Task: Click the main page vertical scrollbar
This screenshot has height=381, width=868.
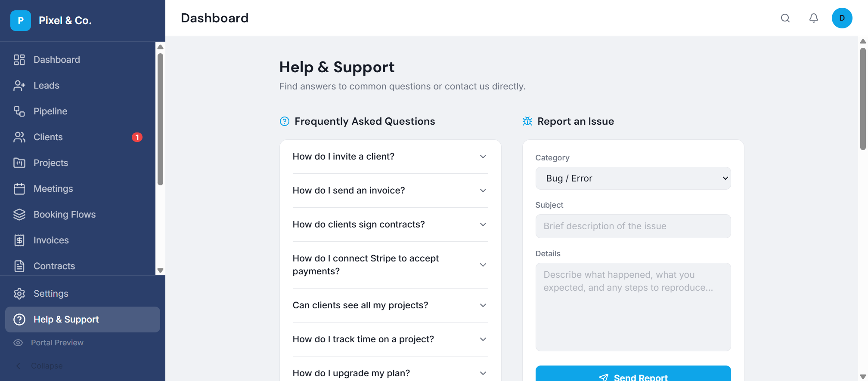Action: coord(863,99)
